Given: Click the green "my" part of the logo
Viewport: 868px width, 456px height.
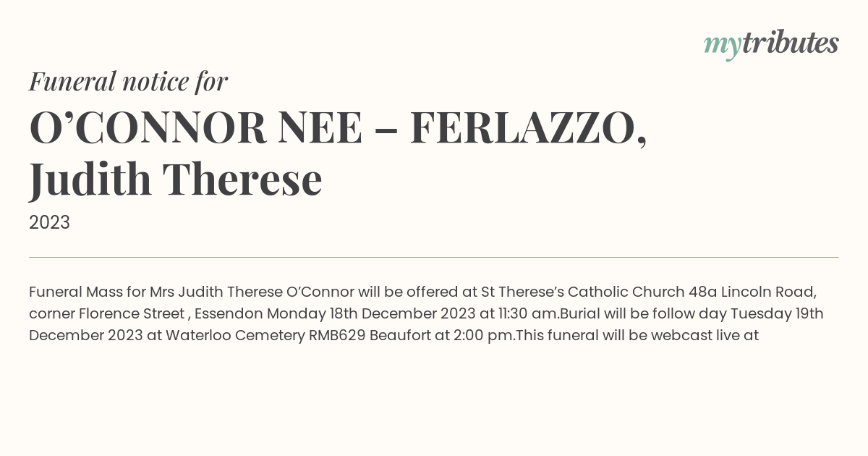Looking at the screenshot, I should pos(723,46).
